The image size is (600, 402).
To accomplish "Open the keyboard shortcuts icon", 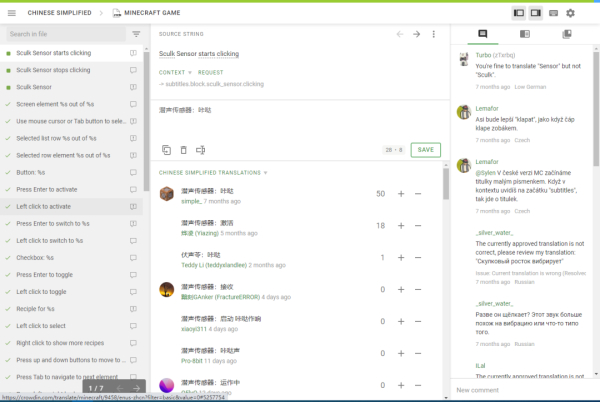I will (551, 13).
